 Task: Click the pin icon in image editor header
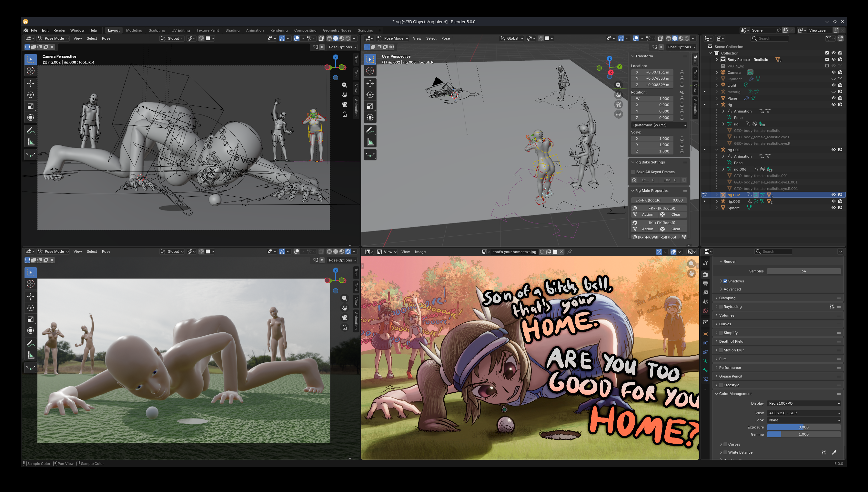570,252
